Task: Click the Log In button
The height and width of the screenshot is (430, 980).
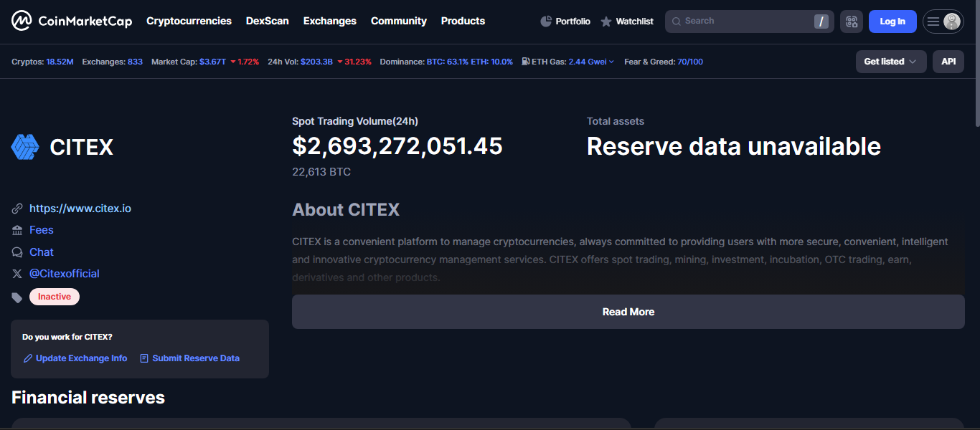Action: point(892,21)
